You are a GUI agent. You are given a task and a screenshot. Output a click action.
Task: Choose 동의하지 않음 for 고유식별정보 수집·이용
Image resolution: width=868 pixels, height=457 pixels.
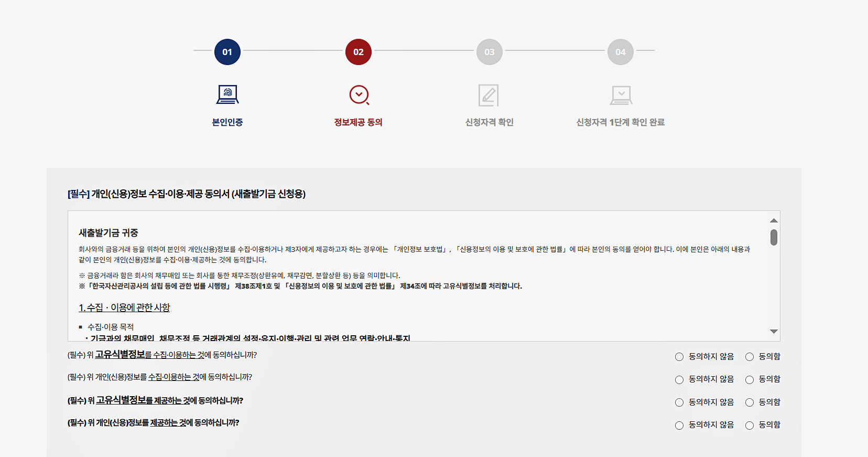click(x=679, y=357)
